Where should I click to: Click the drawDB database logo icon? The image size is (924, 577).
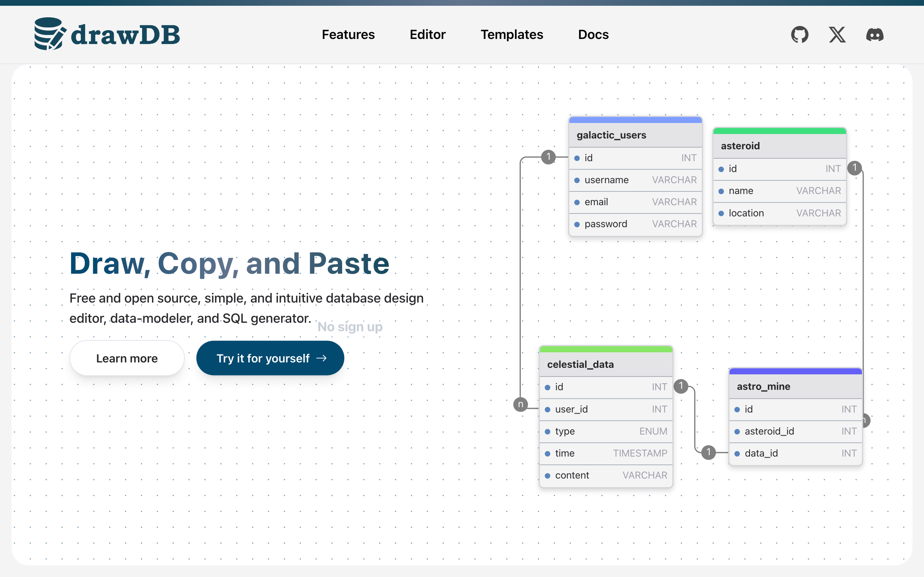(x=50, y=34)
